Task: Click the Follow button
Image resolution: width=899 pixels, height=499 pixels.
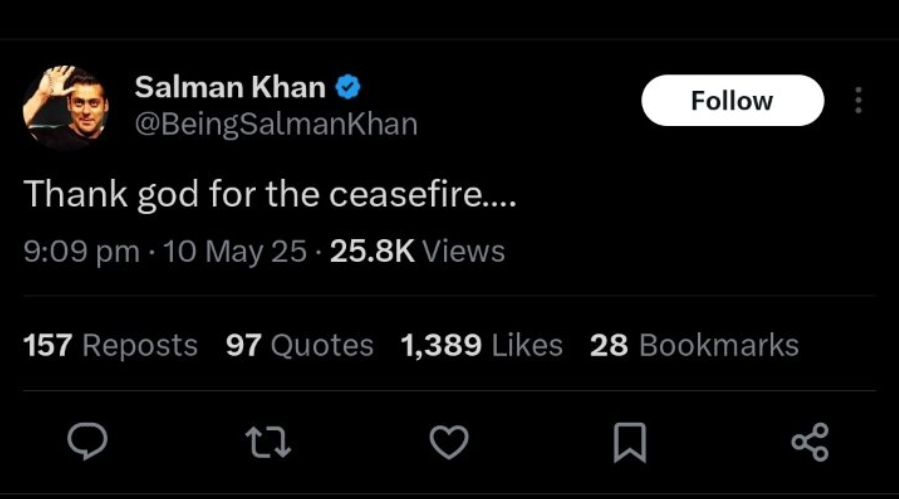Action: [732, 100]
